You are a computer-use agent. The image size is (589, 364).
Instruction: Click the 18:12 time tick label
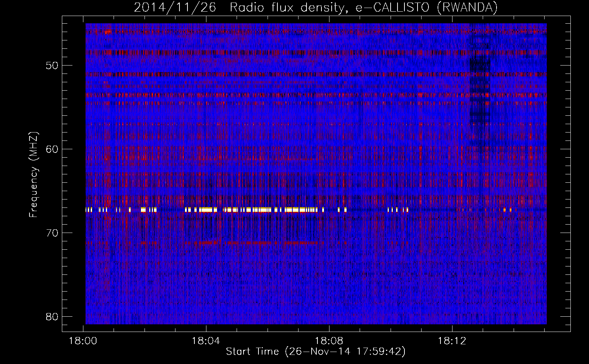pos(452,341)
